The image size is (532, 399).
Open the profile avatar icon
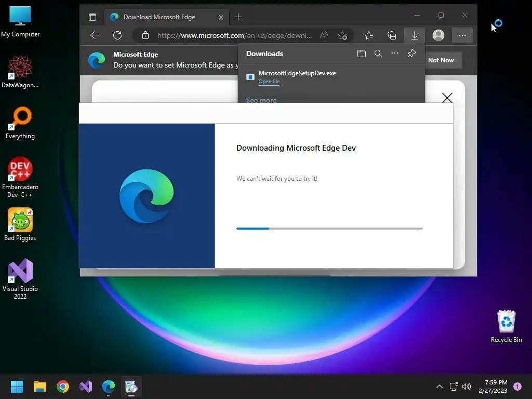[x=438, y=35]
